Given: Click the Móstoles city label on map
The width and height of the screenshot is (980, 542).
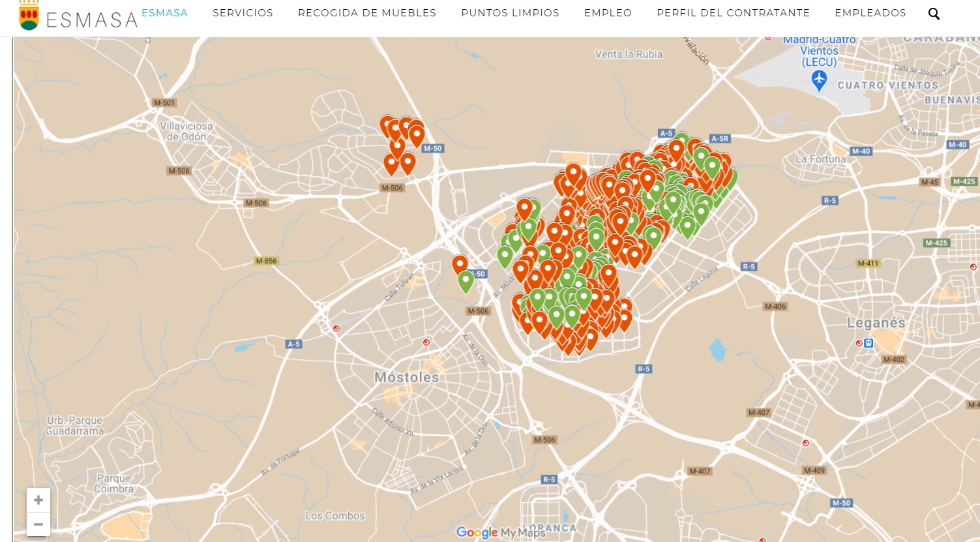Looking at the screenshot, I should (x=406, y=378).
